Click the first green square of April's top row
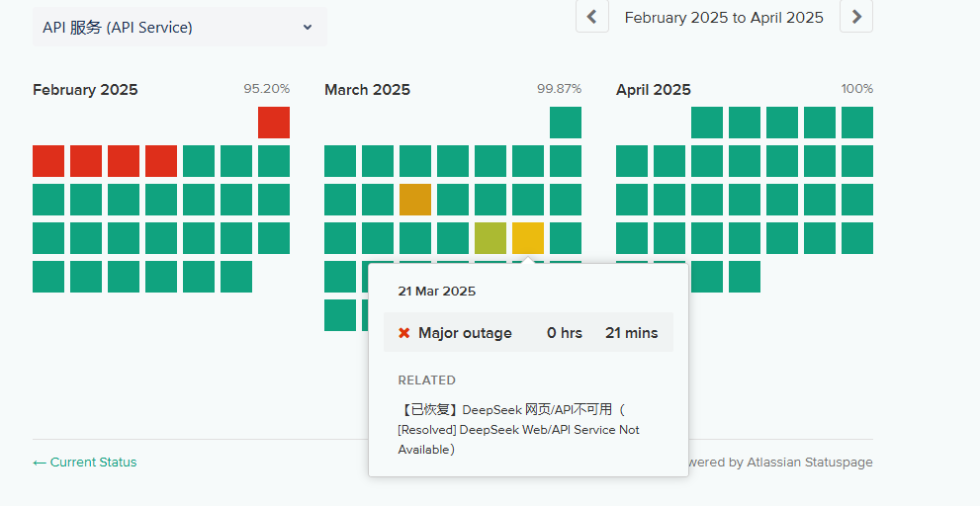Screen dimensions: 980x506 [x=707, y=123]
